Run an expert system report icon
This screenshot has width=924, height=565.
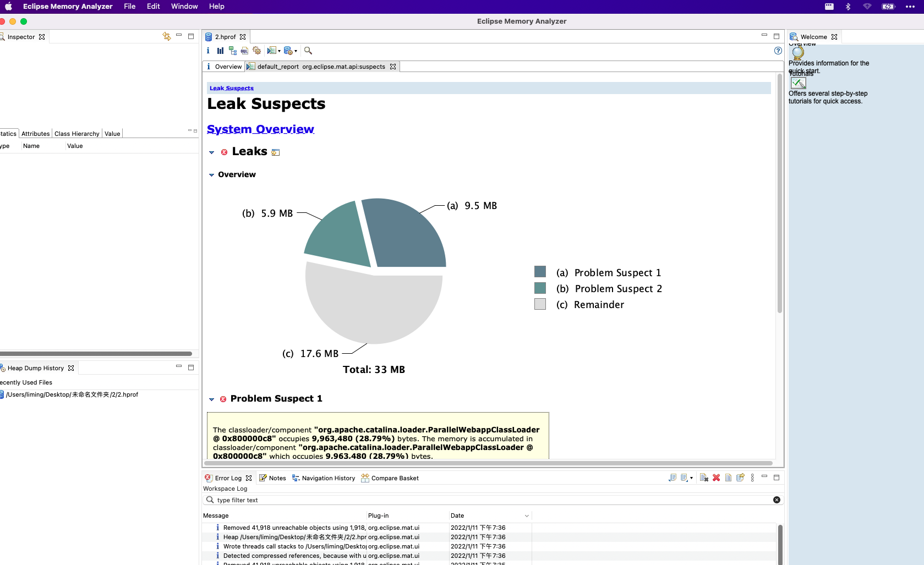pyautogui.click(x=271, y=51)
